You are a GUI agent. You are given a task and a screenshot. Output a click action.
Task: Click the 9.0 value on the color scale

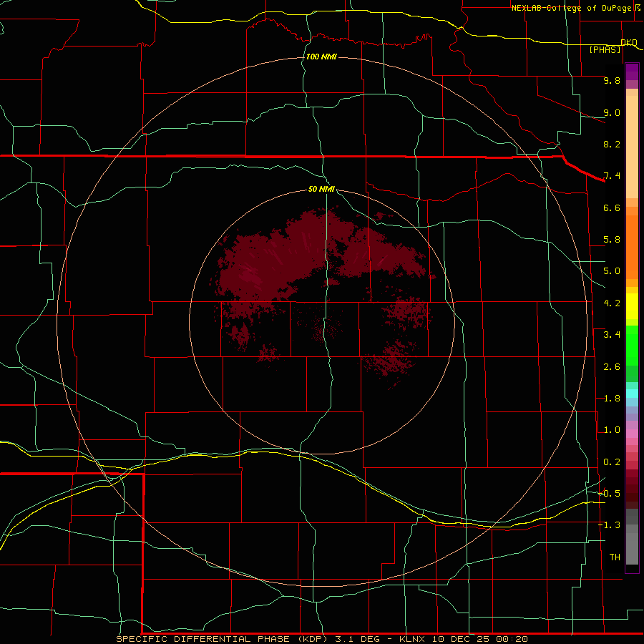click(x=612, y=112)
